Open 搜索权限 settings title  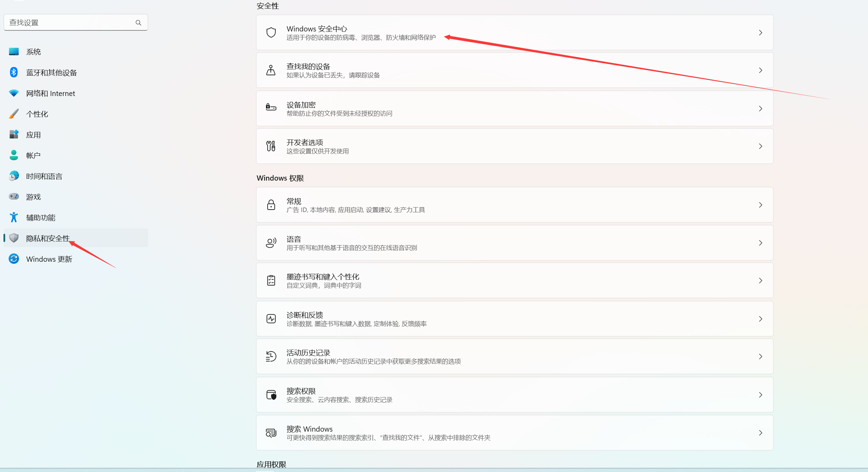[301, 391]
